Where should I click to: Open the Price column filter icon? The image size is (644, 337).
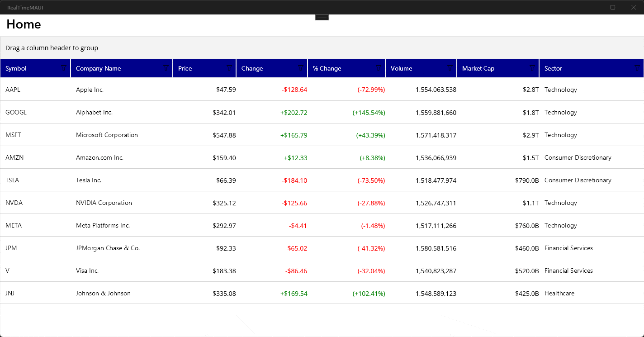(229, 68)
